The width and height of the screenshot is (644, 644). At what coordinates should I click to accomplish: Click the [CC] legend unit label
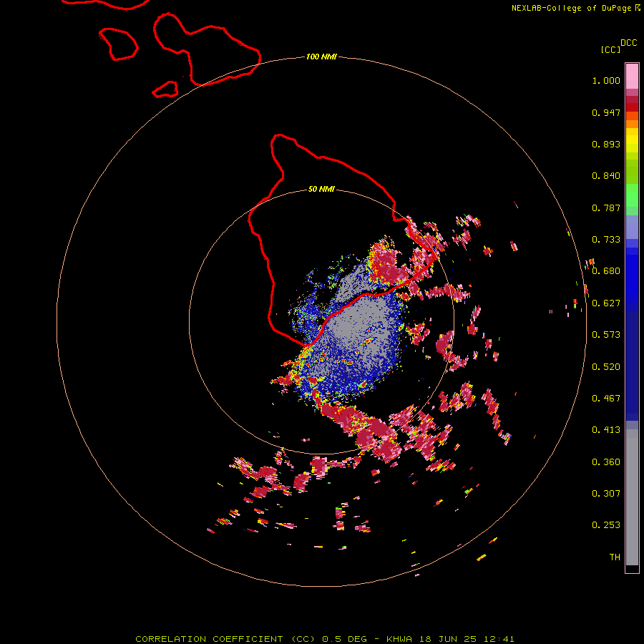(x=610, y=49)
